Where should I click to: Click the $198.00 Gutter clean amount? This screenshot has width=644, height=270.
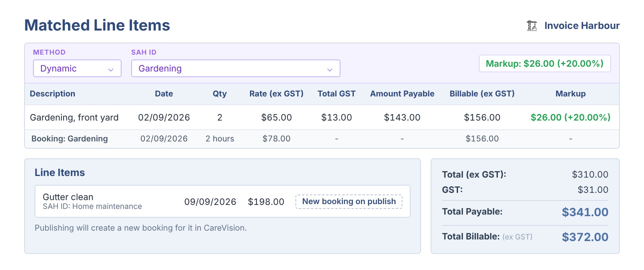coord(266,202)
